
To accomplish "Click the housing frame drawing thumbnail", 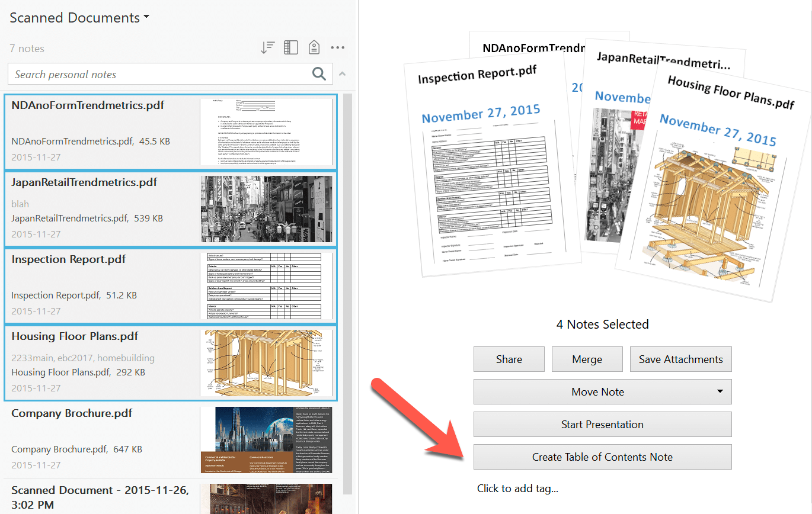I will tap(266, 363).
